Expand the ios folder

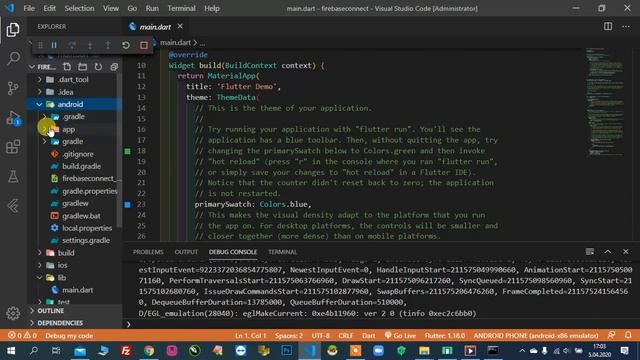pos(40,265)
